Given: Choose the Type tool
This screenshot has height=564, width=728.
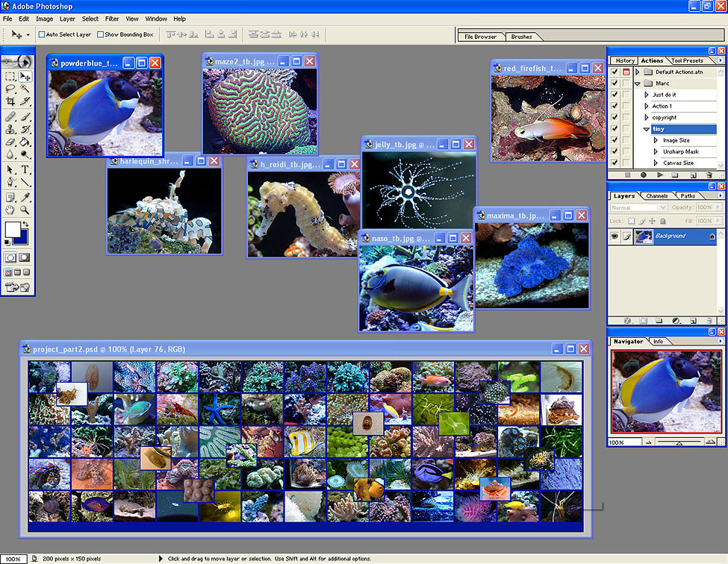Looking at the screenshot, I should point(25,169).
